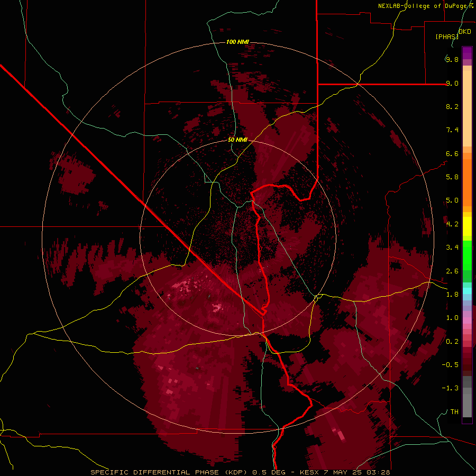Click the 4.2 value on the color scale
The width and height of the screenshot is (476, 476).
pyautogui.click(x=452, y=224)
